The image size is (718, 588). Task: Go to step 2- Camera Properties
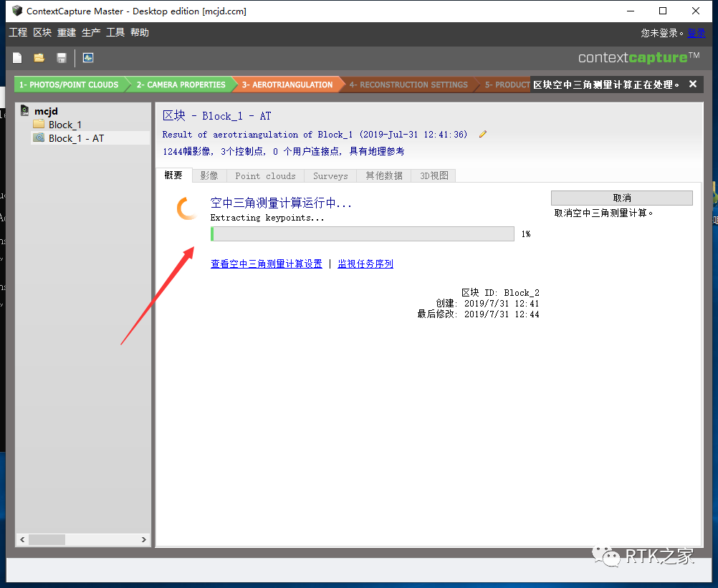tap(181, 85)
